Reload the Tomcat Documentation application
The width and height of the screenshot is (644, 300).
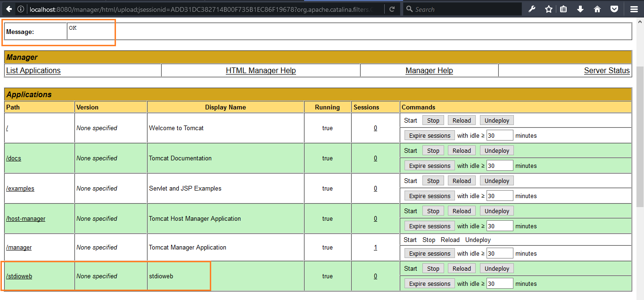462,150
